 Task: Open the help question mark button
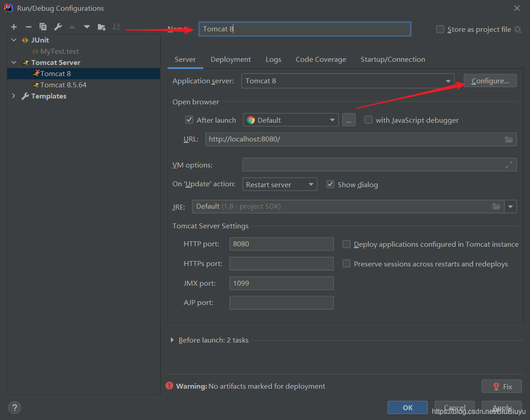tap(14, 407)
